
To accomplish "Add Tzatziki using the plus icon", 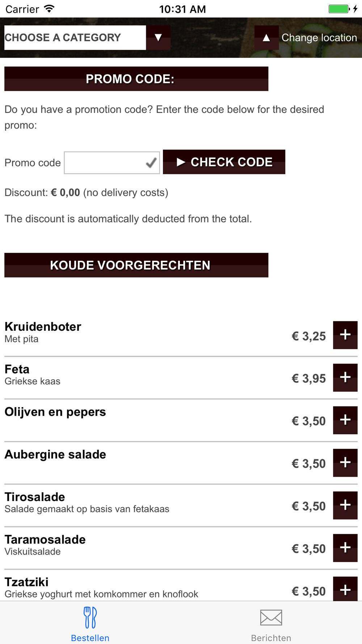I will pos(345,589).
